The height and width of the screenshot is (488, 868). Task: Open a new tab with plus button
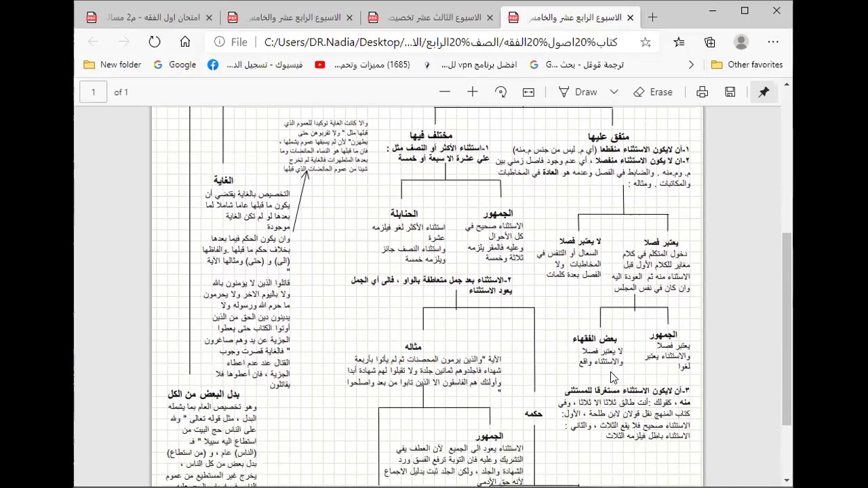coord(652,18)
